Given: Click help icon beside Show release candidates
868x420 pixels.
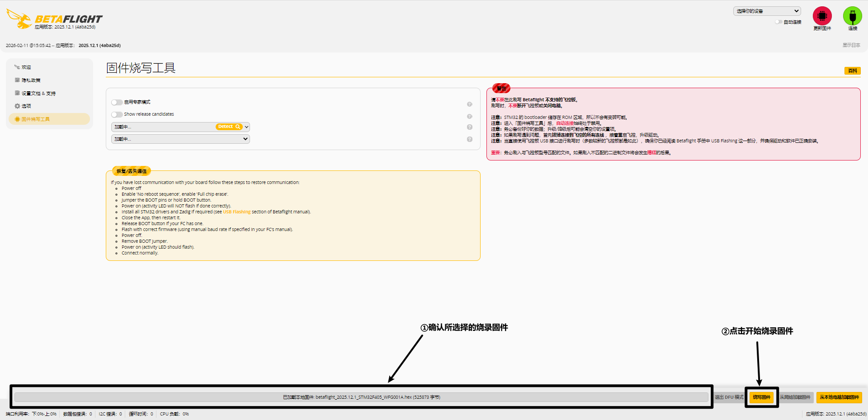Looking at the screenshot, I should coord(469,117).
